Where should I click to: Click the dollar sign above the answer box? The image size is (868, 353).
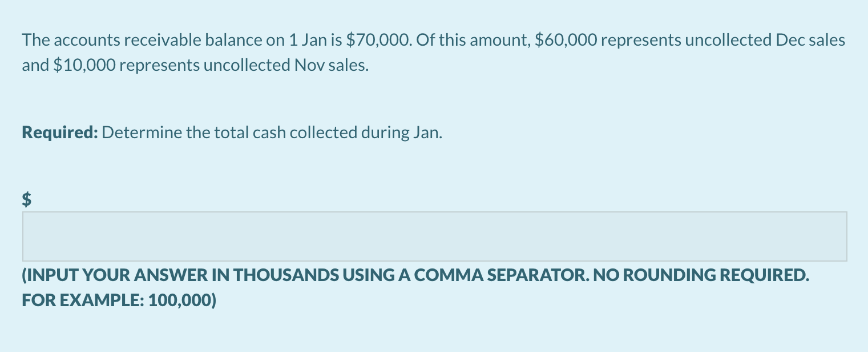click(x=26, y=199)
